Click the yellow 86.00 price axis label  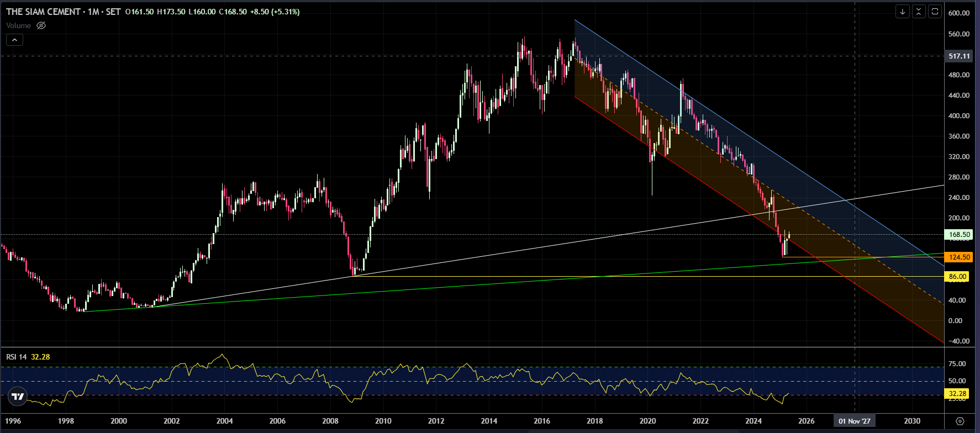(x=957, y=277)
